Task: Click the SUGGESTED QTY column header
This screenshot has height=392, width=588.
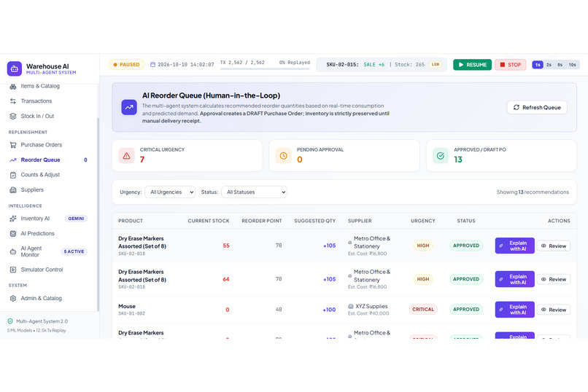Action: pos(314,221)
